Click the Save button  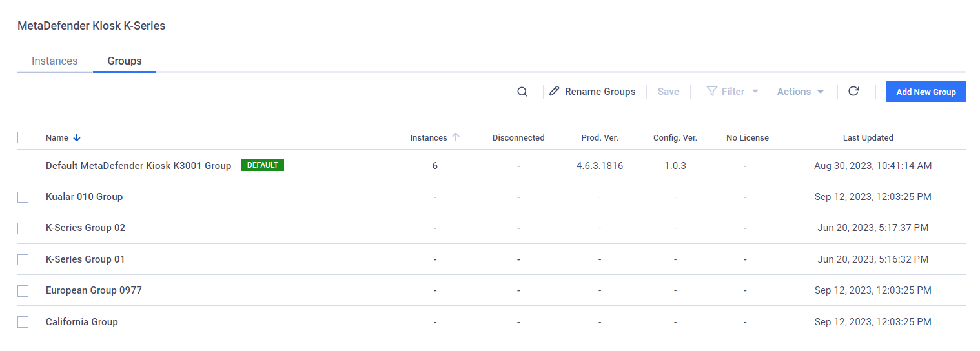click(668, 92)
